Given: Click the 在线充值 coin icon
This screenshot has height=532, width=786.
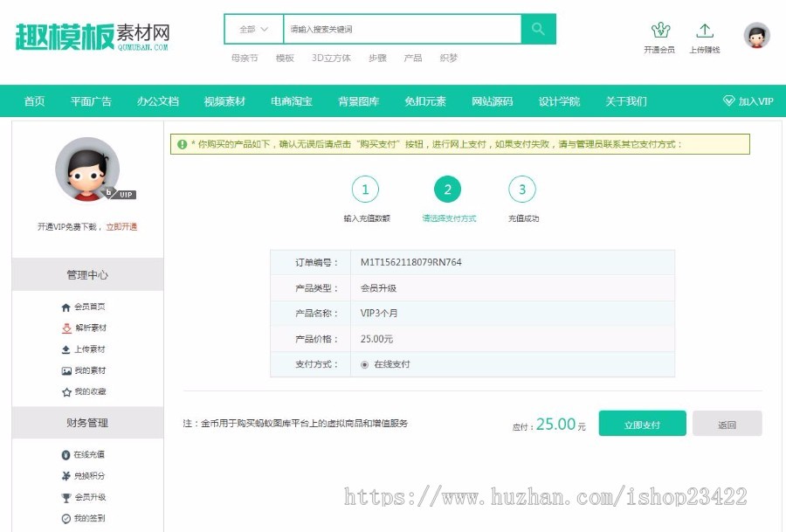Looking at the screenshot, I should (67, 453).
